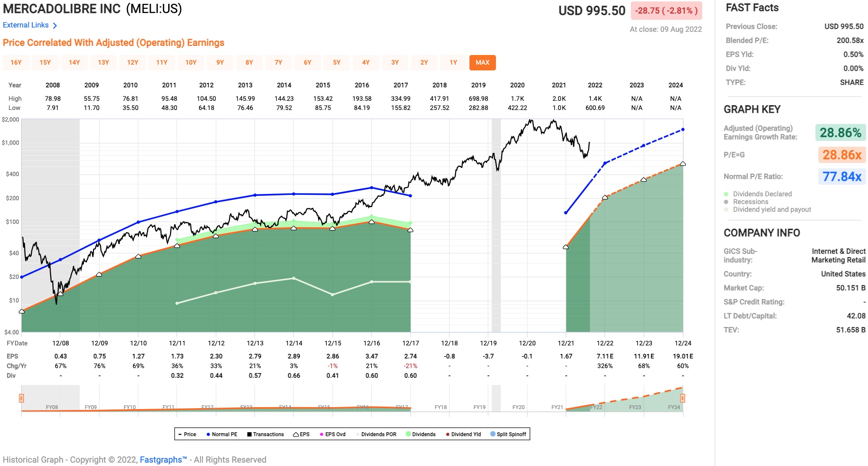The width and height of the screenshot is (868, 466).
Task: Choose the 5Y range button
Action: point(336,63)
